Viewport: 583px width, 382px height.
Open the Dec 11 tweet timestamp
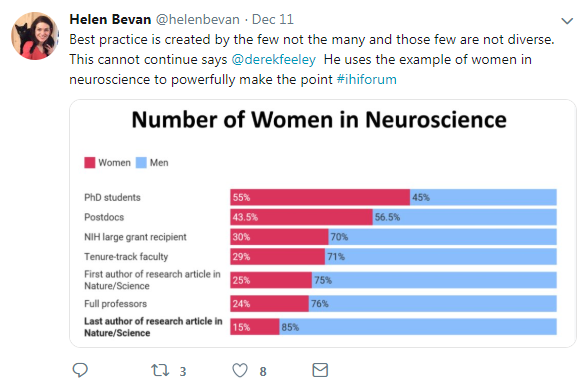pyautogui.click(x=273, y=19)
